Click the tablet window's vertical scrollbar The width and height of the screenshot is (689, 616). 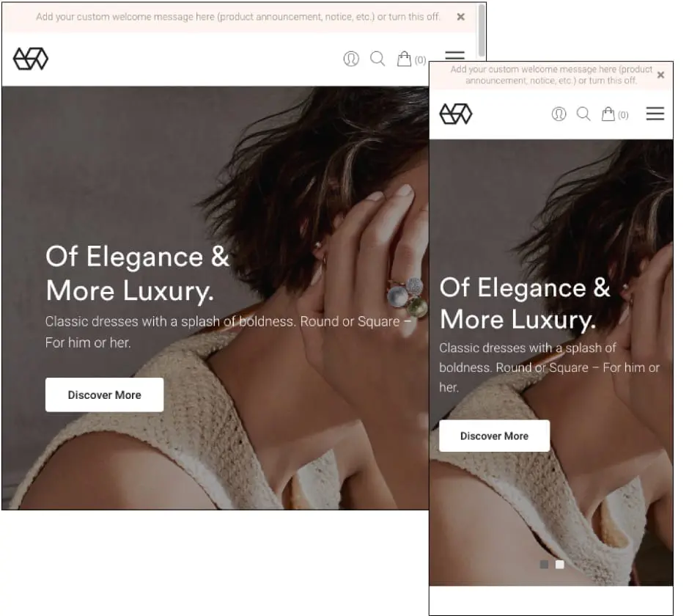pos(482,31)
